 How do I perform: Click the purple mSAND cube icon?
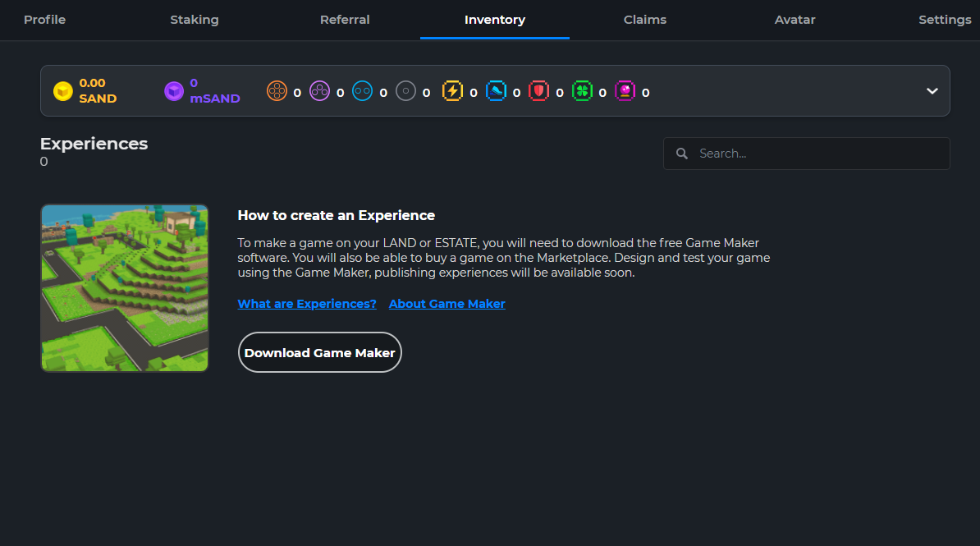pos(174,91)
